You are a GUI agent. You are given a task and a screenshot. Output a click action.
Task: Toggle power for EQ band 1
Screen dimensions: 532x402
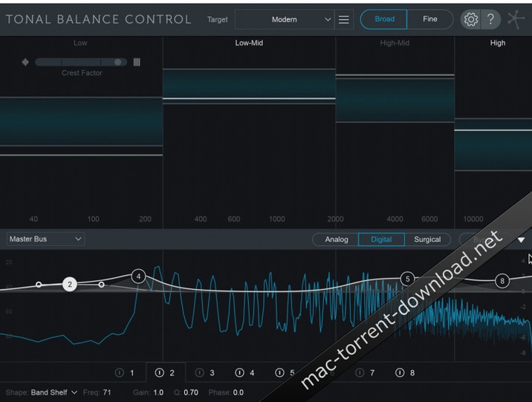120,373
